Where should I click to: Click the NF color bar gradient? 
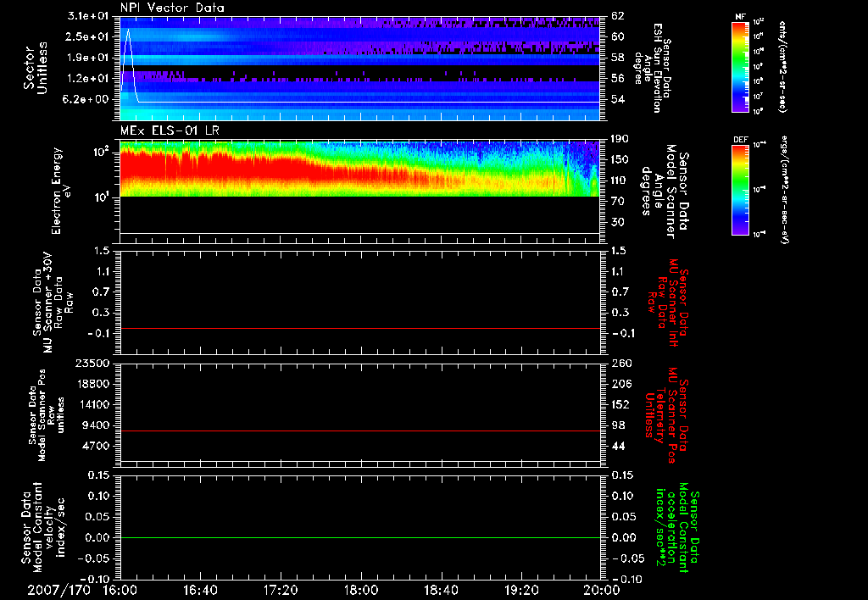pos(741,67)
